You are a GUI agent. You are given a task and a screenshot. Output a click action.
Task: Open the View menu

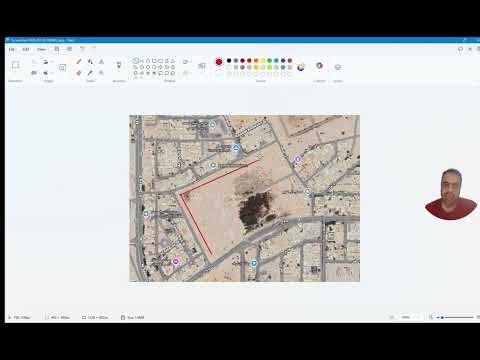[x=41, y=49]
